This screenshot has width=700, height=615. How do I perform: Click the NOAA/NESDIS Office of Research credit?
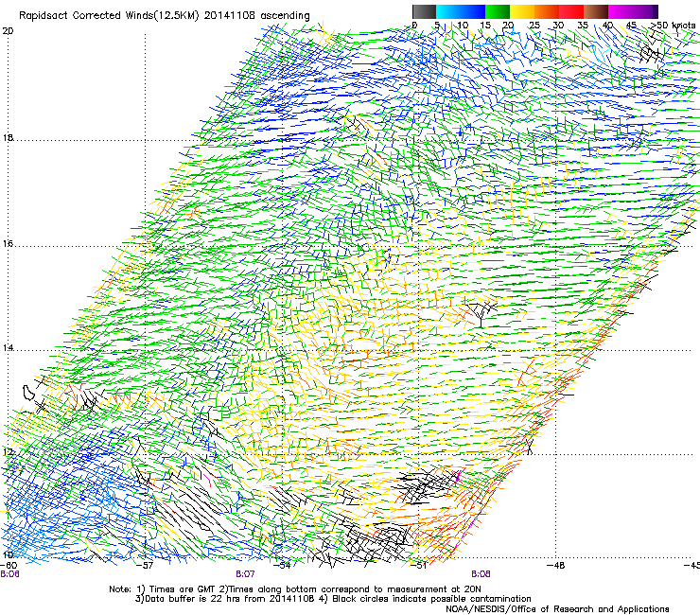tap(557, 609)
